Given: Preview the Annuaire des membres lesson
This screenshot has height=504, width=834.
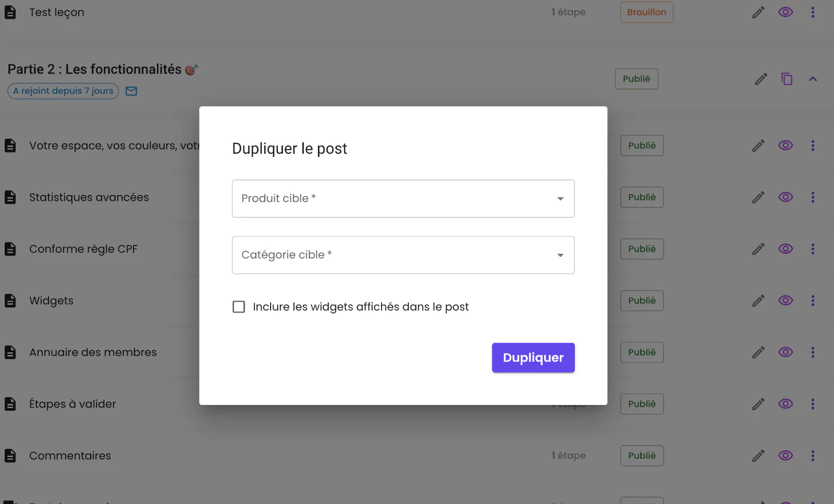Looking at the screenshot, I should 786,352.
